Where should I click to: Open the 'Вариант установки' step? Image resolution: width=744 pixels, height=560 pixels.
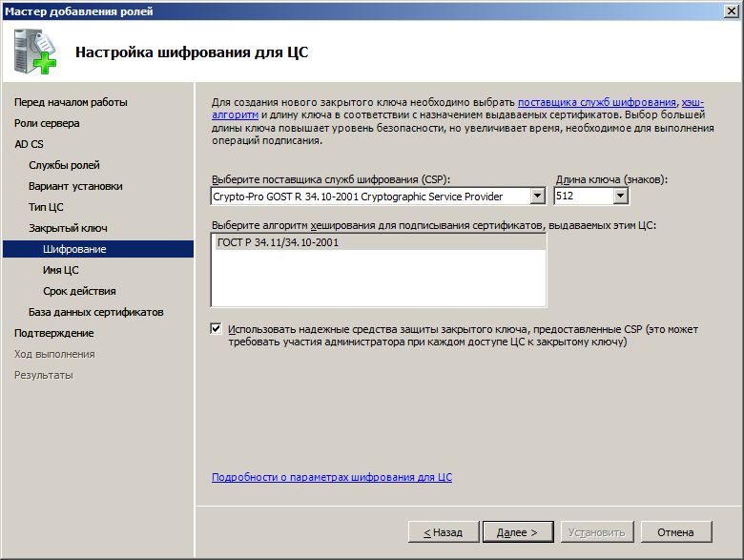75,186
